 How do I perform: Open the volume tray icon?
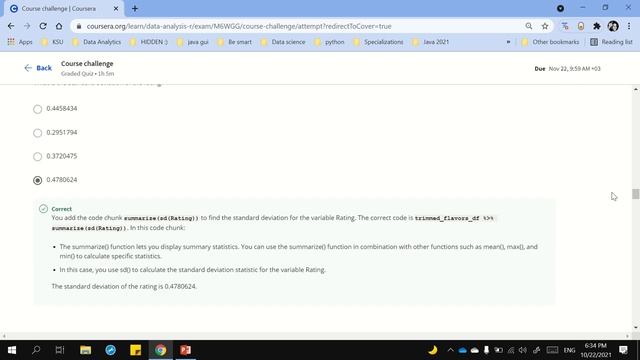pyautogui.click(x=523, y=350)
